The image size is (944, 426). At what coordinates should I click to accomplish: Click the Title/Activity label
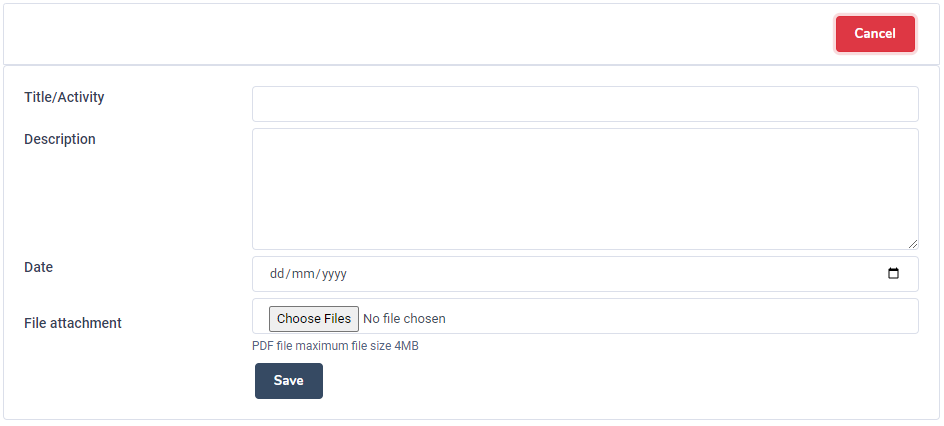click(x=64, y=97)
